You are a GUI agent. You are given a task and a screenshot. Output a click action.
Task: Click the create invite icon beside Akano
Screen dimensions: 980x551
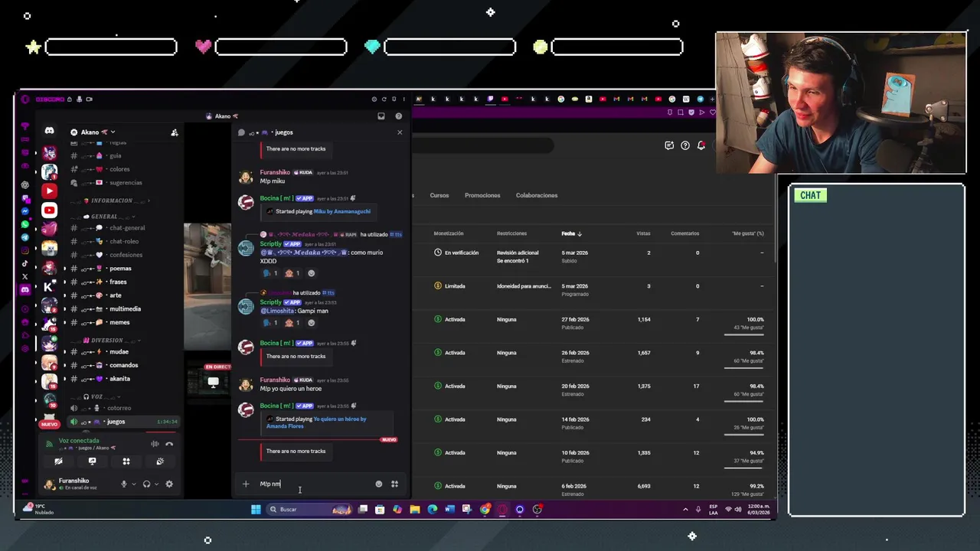point(175,132)
